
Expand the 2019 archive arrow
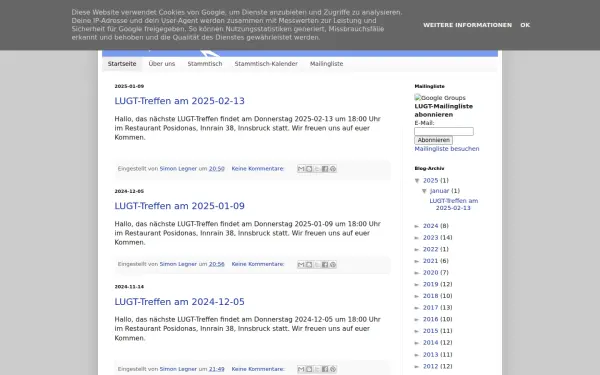coord(417,285)
